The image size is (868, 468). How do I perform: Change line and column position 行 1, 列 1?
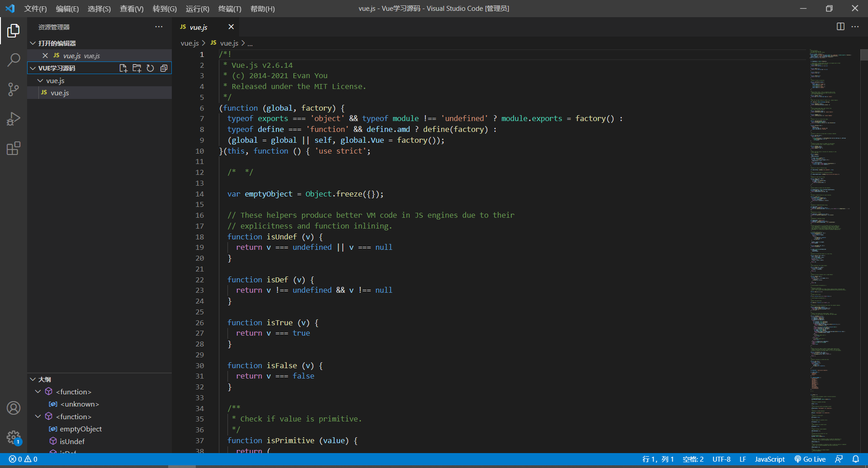[658, 459]
